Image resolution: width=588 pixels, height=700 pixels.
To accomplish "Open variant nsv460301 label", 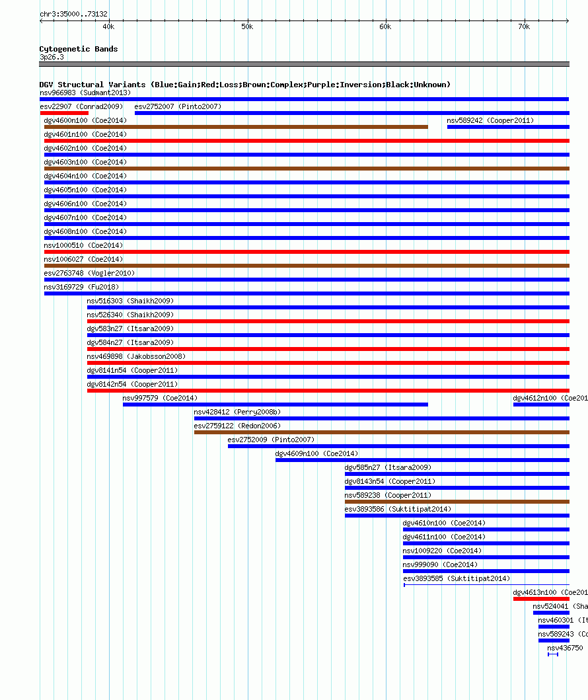I will [563, 620].
